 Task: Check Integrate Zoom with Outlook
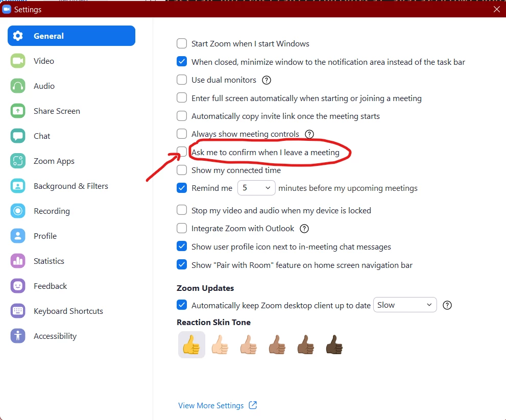point(182,229)
